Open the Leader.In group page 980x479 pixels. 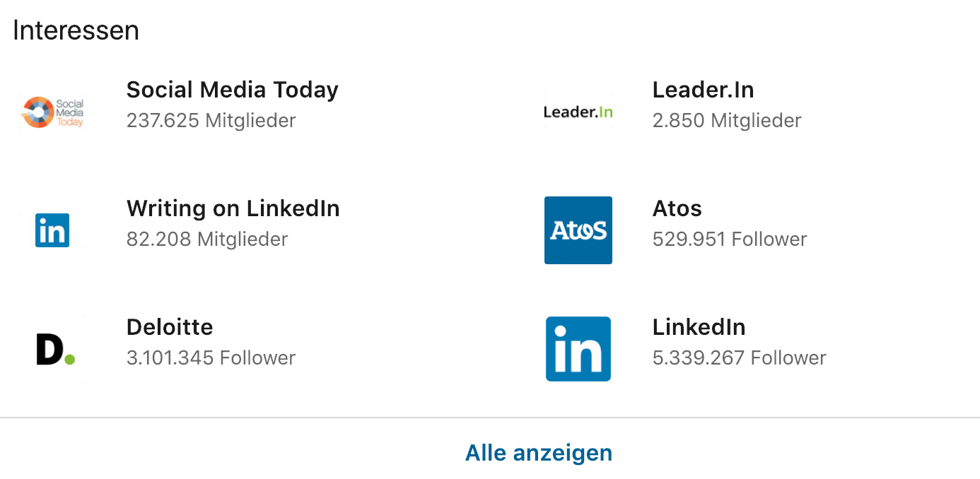pyautogui.click(x=704, y=90)
